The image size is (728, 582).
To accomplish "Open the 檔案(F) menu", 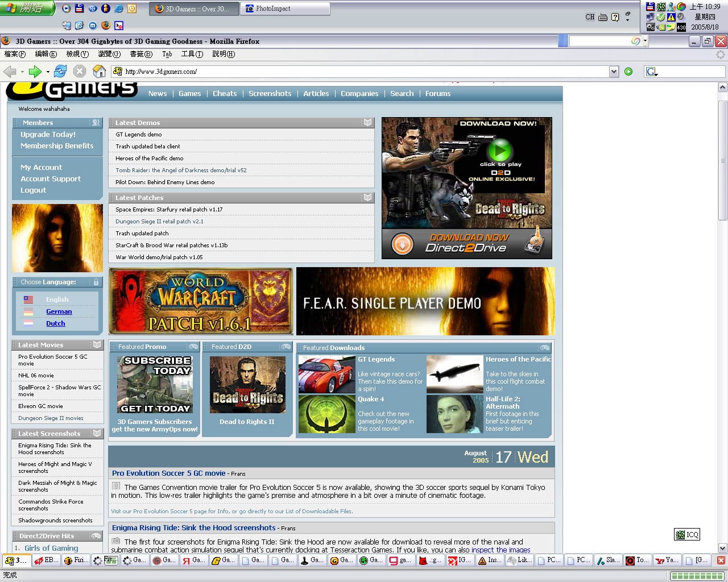I will coord(15,54).
